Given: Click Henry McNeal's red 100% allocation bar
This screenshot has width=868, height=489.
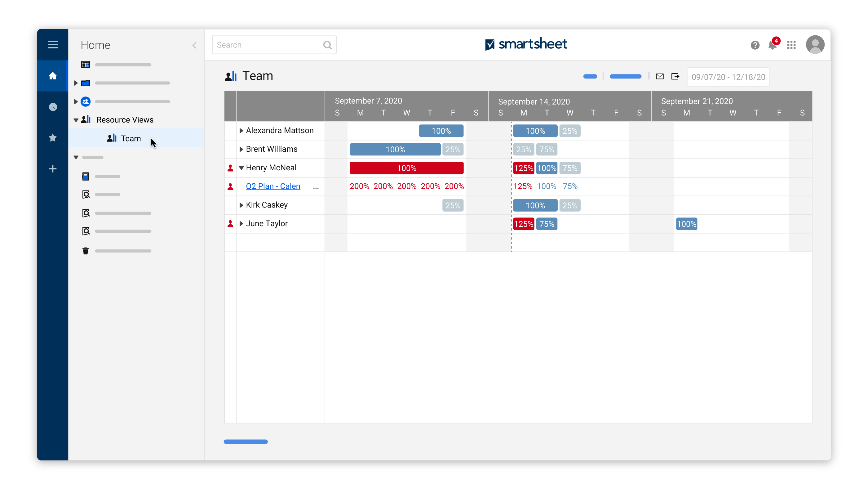Looking at the screenshot, I should pos(406,168).
